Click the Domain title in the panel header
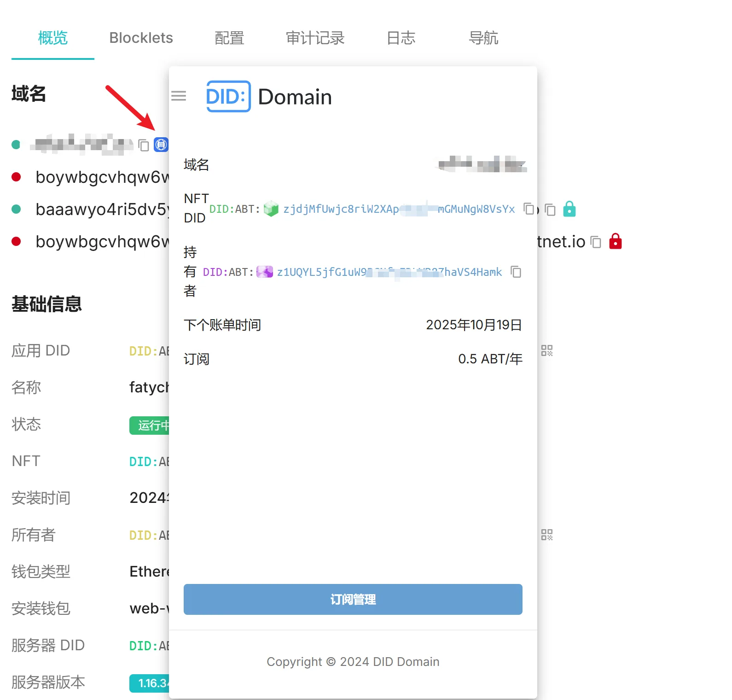This screenshot has width=732, height=700. pos(295,97)
